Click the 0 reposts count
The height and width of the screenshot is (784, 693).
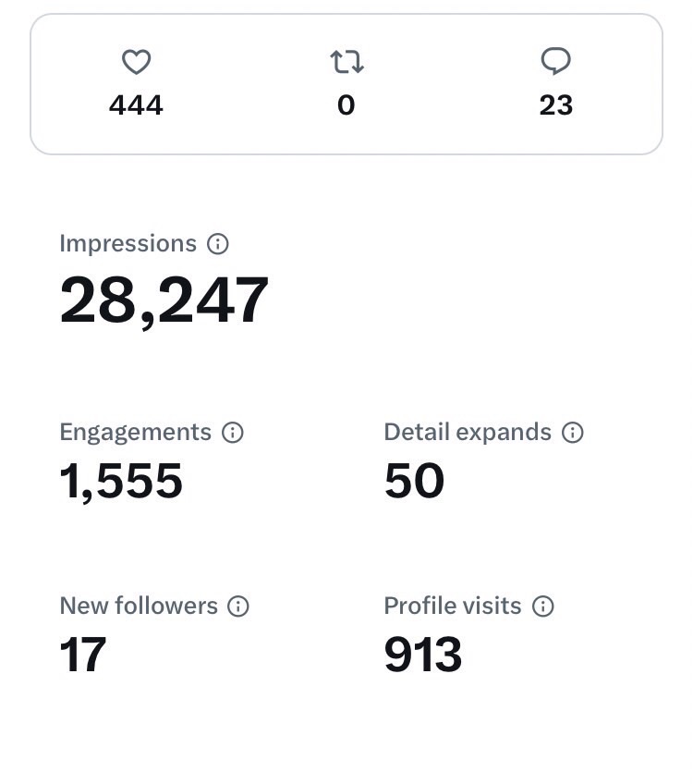[x=346, y=105]
